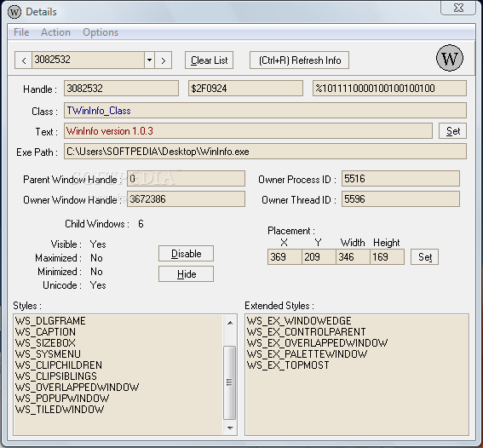Click the Styles list scroll up arrow
Screen dimensions: 483x448
pyautogui.click(x=230, y=323)
